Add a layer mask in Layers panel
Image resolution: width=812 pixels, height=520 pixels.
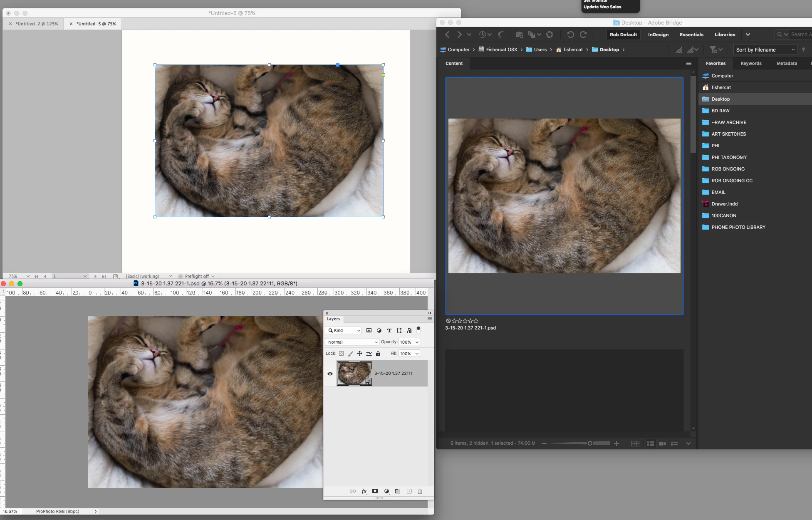(375, 491)
